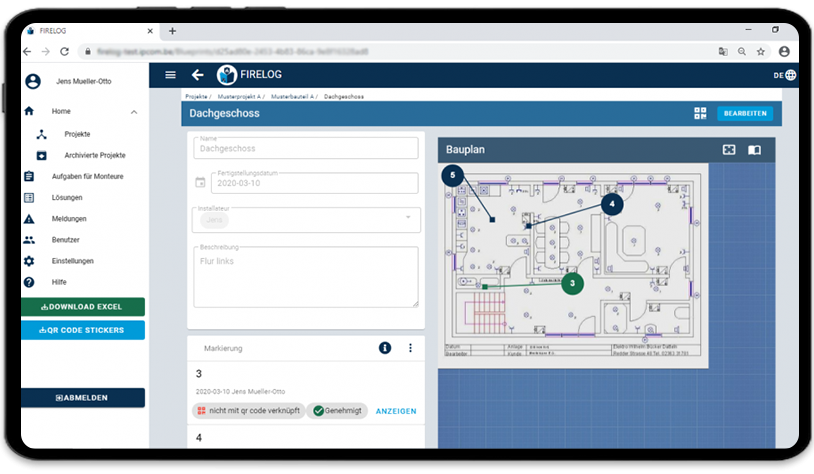Image resolution: width=814 pixels, height=474 pixels.
Task: Click the browser address bar
Action: tap(395, 51)
